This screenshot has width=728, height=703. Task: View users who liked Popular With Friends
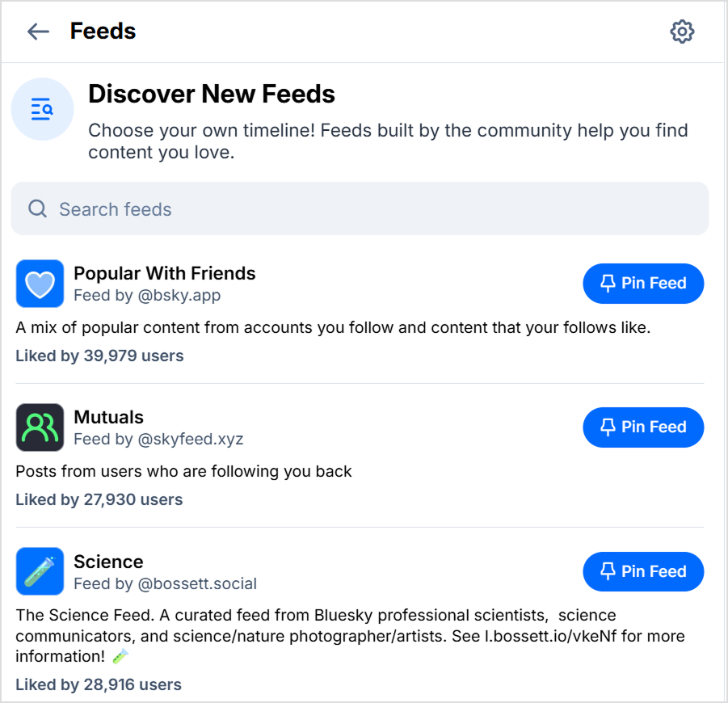point(99,356)
